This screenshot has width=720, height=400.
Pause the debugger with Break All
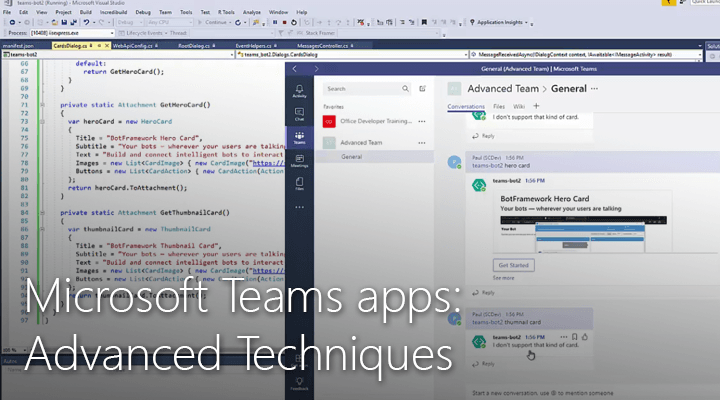coord(275,22)
